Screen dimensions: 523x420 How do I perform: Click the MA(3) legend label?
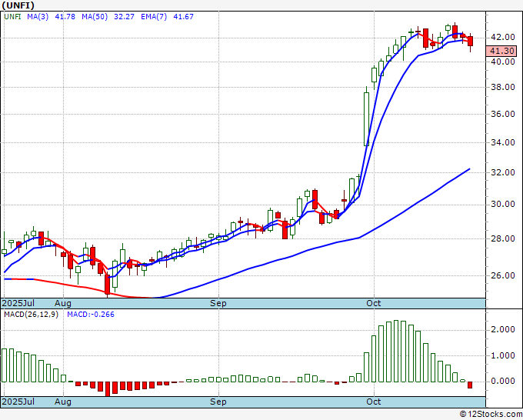[x=38, y=17]
